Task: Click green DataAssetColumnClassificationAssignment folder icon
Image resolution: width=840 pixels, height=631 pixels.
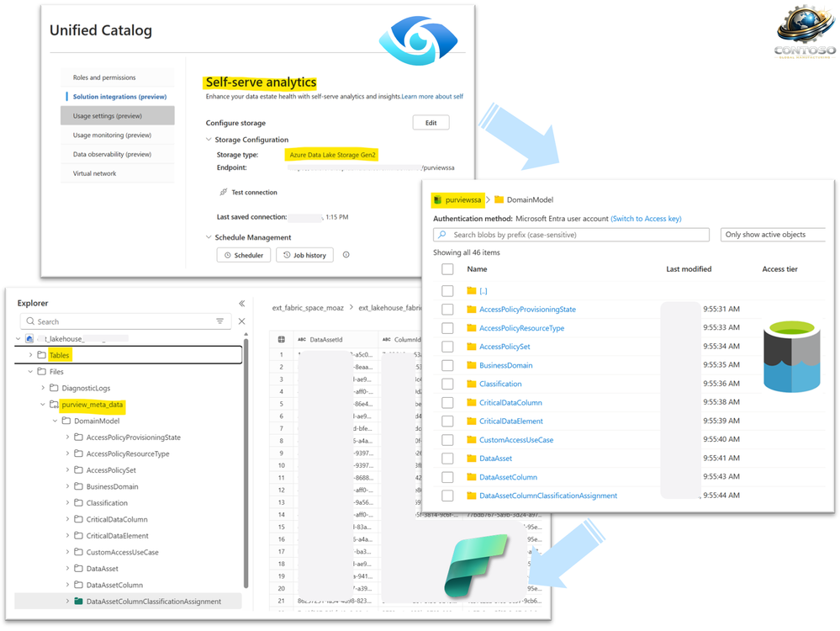Action: click(x=78, y=602)
